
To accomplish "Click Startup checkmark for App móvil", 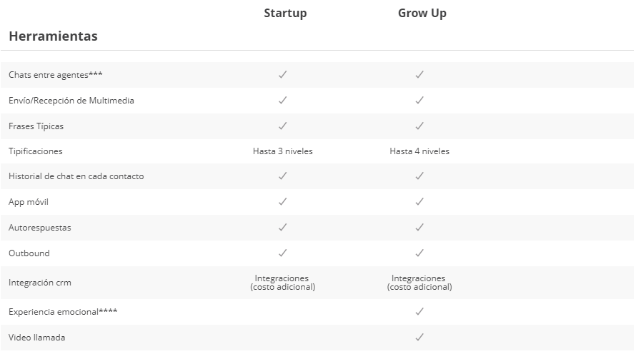I will tap(282, 202).
